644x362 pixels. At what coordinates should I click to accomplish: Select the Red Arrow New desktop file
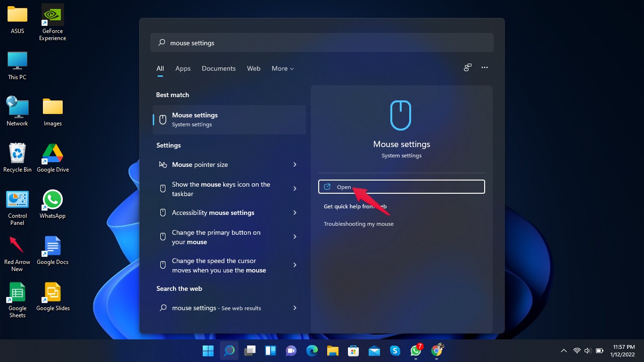click(x=17, y=254)
